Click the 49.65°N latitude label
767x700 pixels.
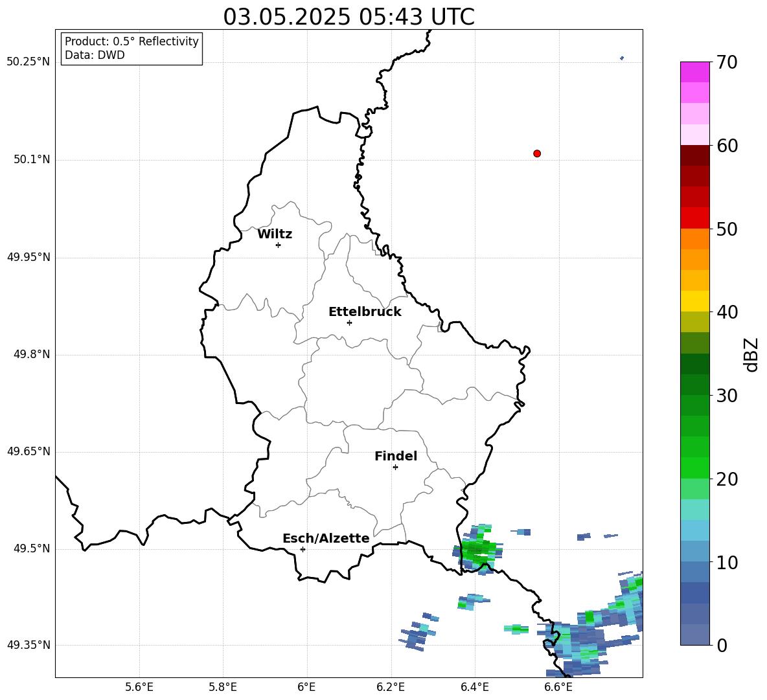[29, 451]
